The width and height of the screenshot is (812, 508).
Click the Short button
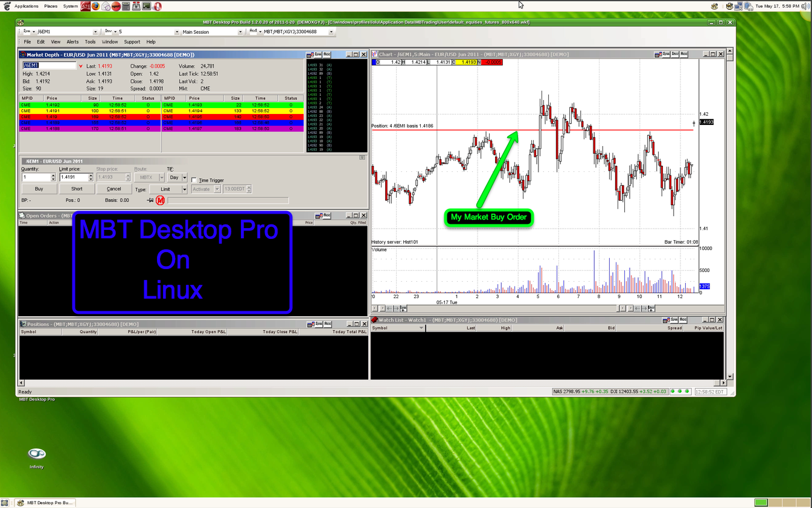pyautogui.click(x=77, y=189)
